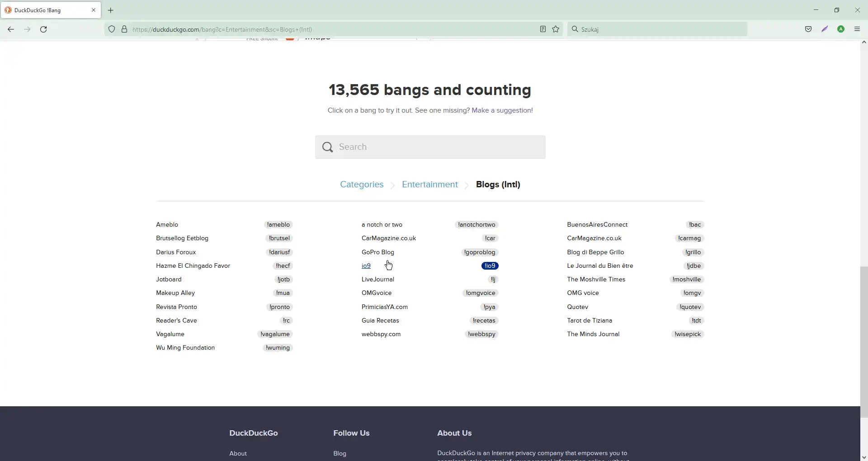The width and height of the screenshot is (868, 461).
Task: Open the OMG voice entry
Action: pyautogui.click(x=583, y=293)
